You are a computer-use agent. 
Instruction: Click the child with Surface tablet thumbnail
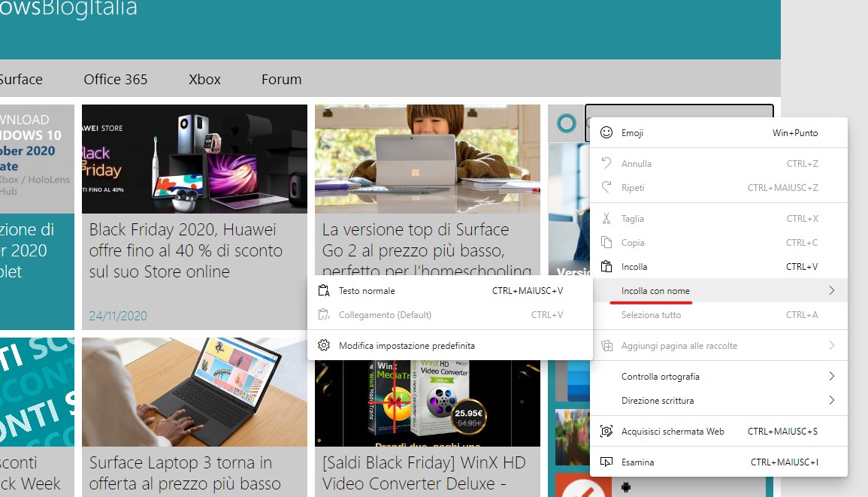point(428,159)
